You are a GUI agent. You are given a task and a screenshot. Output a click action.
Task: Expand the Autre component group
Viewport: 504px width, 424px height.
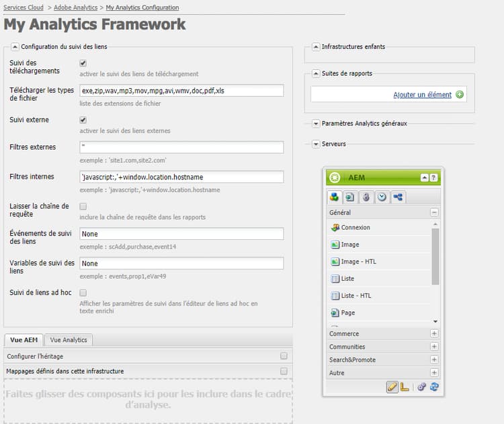tap(434, 373)
